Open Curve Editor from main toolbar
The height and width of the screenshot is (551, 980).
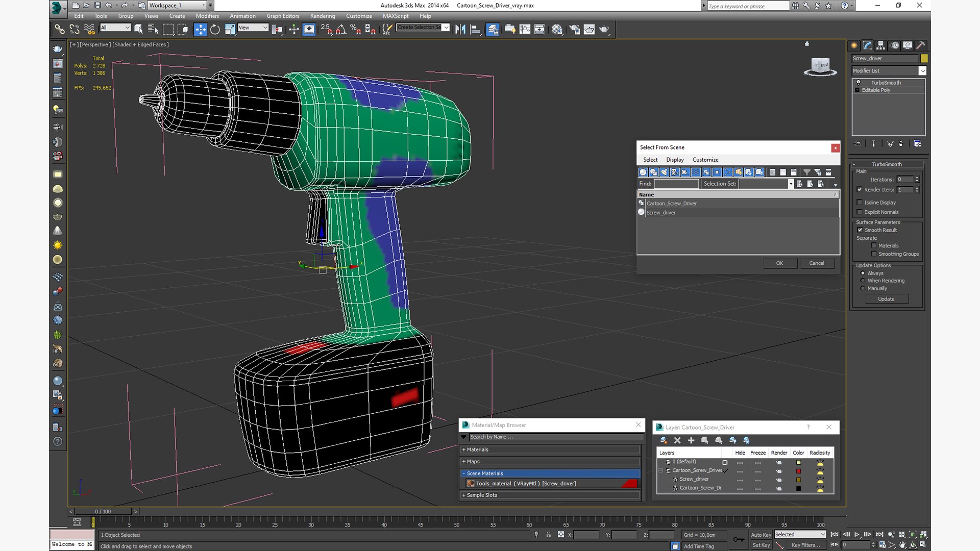click(525, 29)
